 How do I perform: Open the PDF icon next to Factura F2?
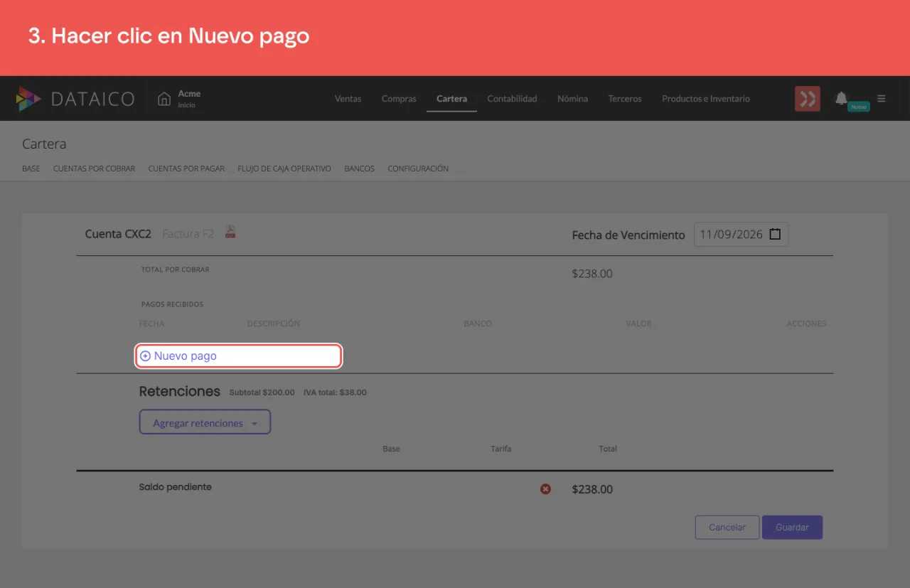click(230, 232)
